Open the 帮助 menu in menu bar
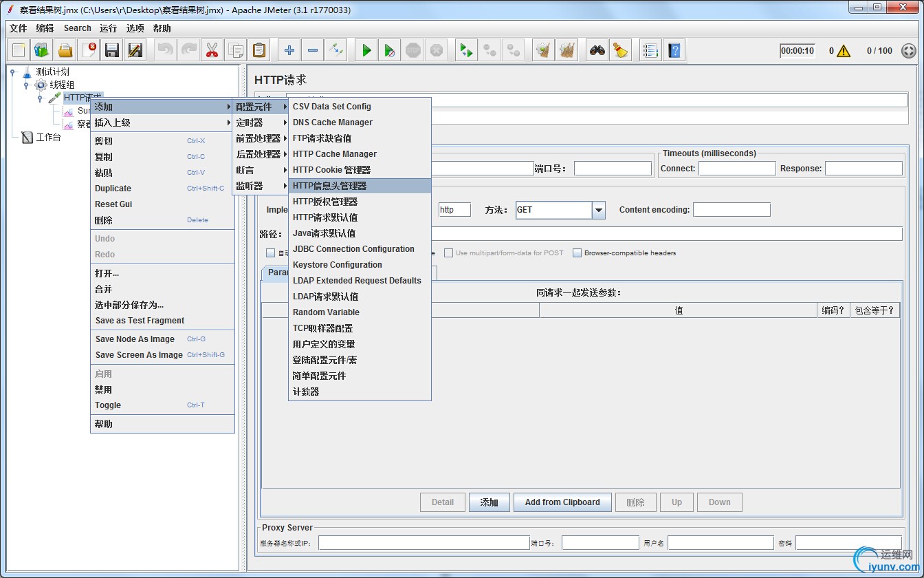This screenshot has width=924, height=578. click(162, 28)
